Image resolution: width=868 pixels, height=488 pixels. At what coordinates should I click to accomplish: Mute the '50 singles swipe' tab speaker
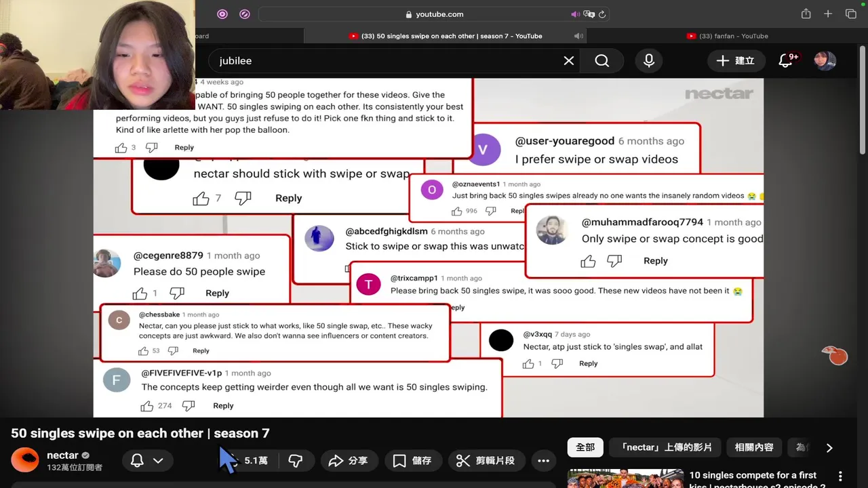click(x=578, y=36)
